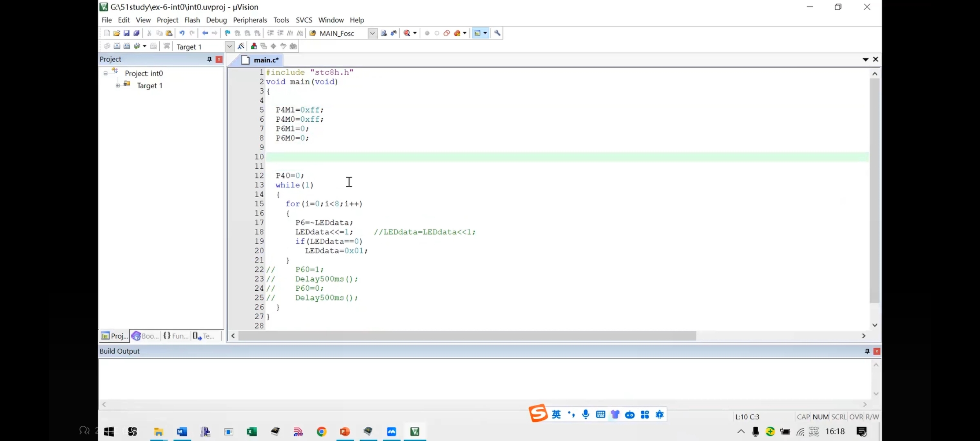Expand the MAIN_Fosc search combo box
The image size is (980, 441).
372,33
